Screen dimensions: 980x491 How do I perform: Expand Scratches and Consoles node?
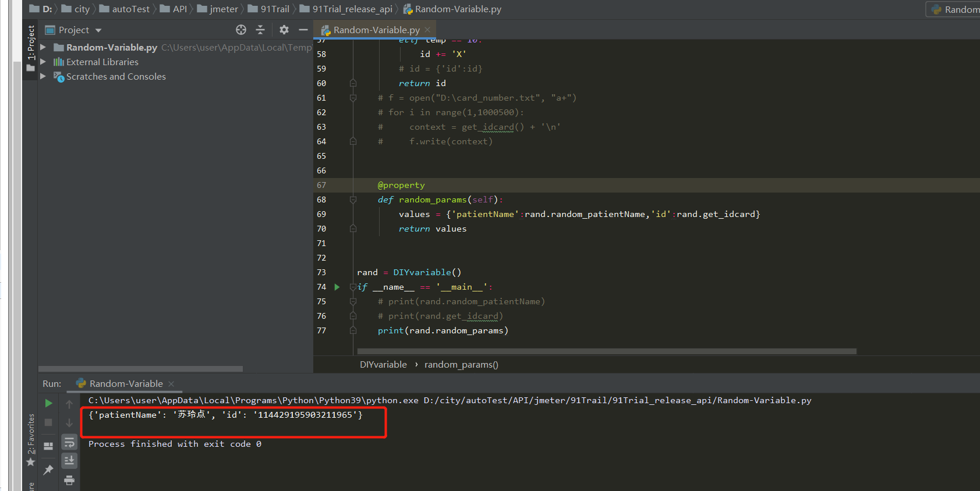43,76
